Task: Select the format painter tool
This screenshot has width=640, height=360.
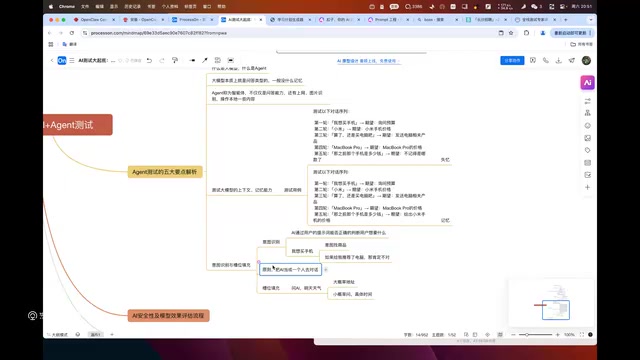Action: [175, 60]
